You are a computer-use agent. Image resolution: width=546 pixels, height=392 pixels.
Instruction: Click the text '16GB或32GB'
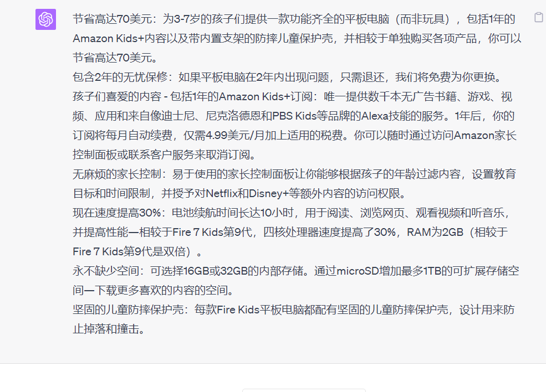click(215, 271)
